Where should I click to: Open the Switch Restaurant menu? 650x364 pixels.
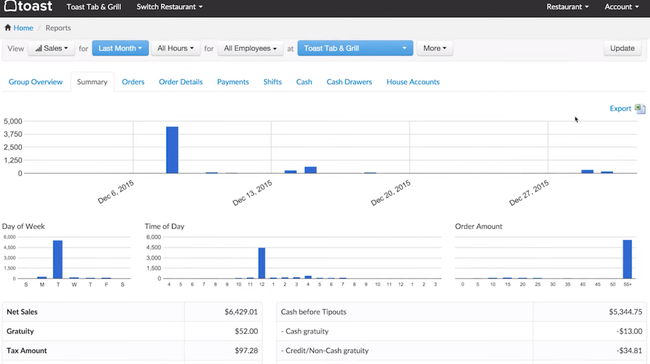pos(170,7)
